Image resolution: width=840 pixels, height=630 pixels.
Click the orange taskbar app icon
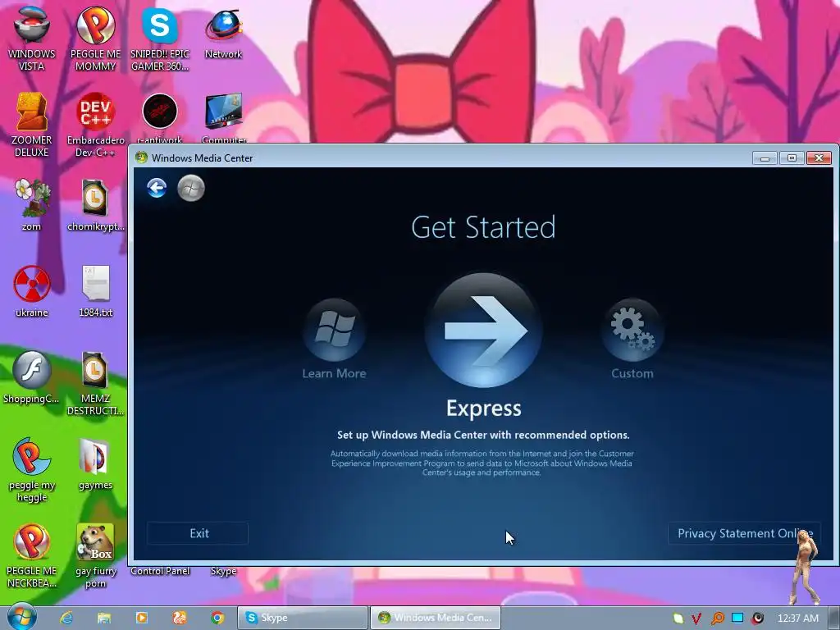tap(180, 618)
